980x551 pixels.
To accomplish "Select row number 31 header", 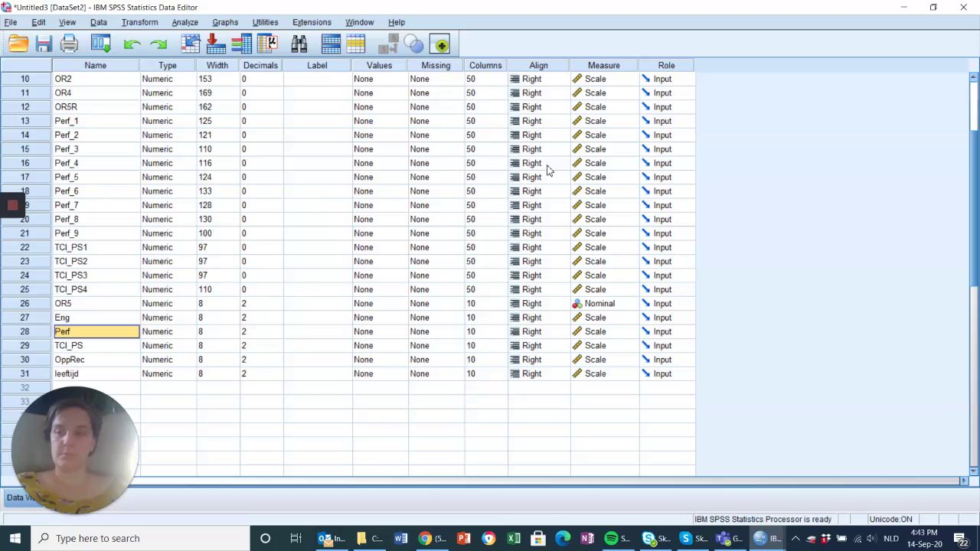I will (x=25, y=373).
